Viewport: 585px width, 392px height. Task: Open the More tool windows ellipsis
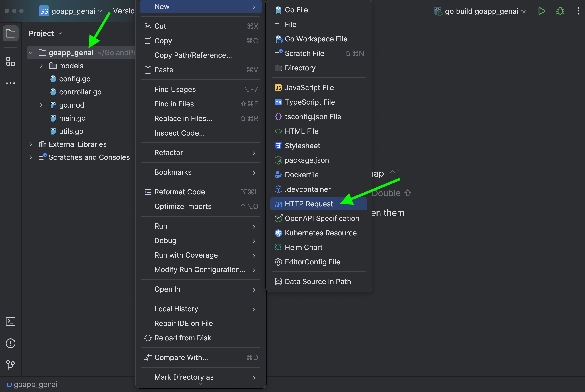coord(11,83)
